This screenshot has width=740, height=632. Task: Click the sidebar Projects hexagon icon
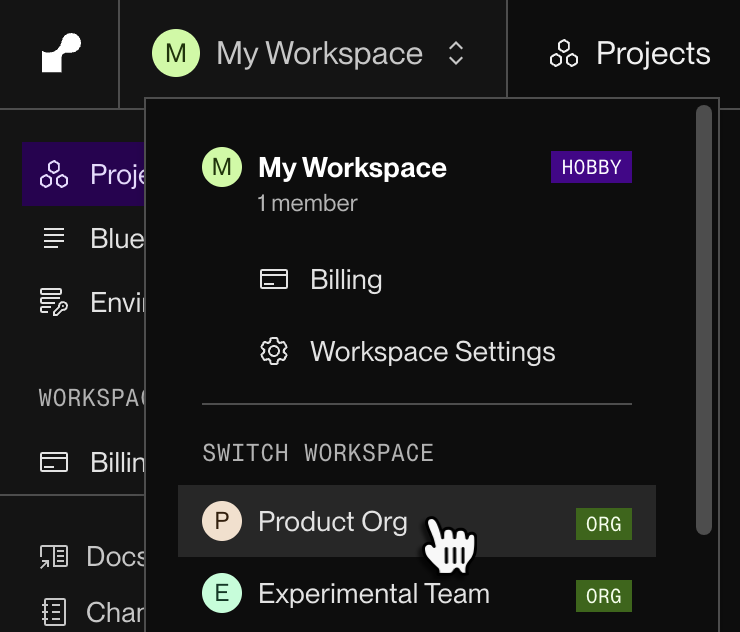coord(54,174)
